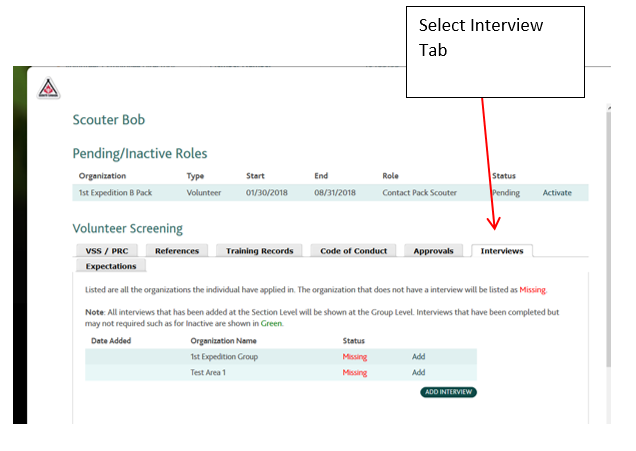The image size is (636, 451).
Task: Click the Contact Pack Scouter role cell
Action: (x=419, y=193)
